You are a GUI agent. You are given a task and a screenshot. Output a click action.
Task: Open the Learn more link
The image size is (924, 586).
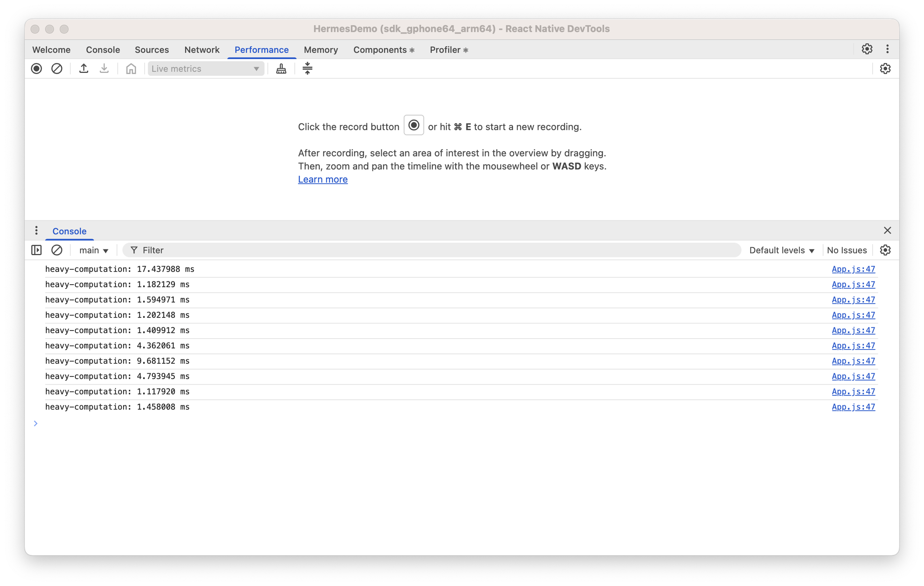pyautogui.click(x=323, y=179)
